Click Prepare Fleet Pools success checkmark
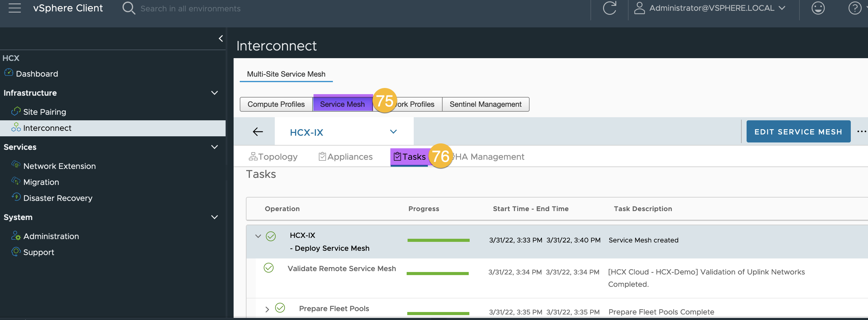This screenshot has height=320, width=868. 280,307
